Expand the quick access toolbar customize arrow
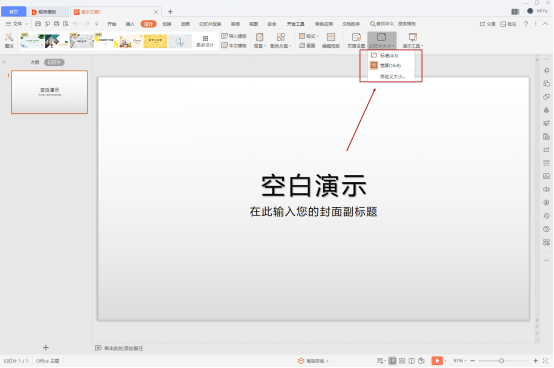Image resolution: width=554 pixels, height=368 pixels. click(96, 24)
